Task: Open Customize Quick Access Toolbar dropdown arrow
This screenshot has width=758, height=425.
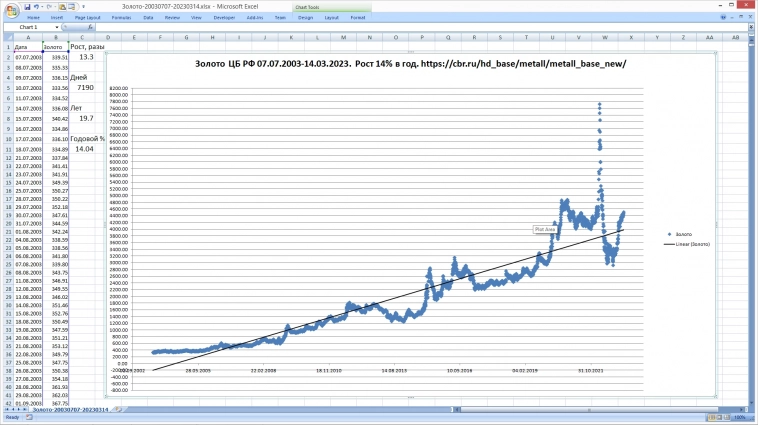Action: click(x=83, y=6)
